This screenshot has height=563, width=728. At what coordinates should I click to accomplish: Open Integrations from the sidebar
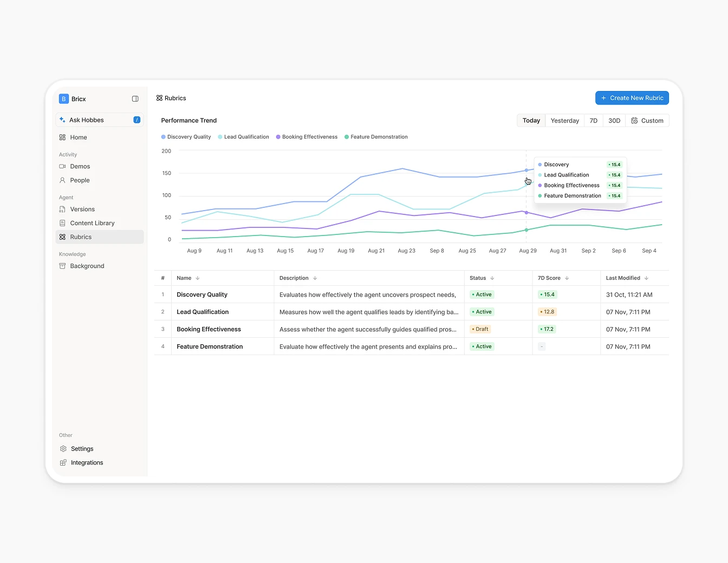point(86,462)
